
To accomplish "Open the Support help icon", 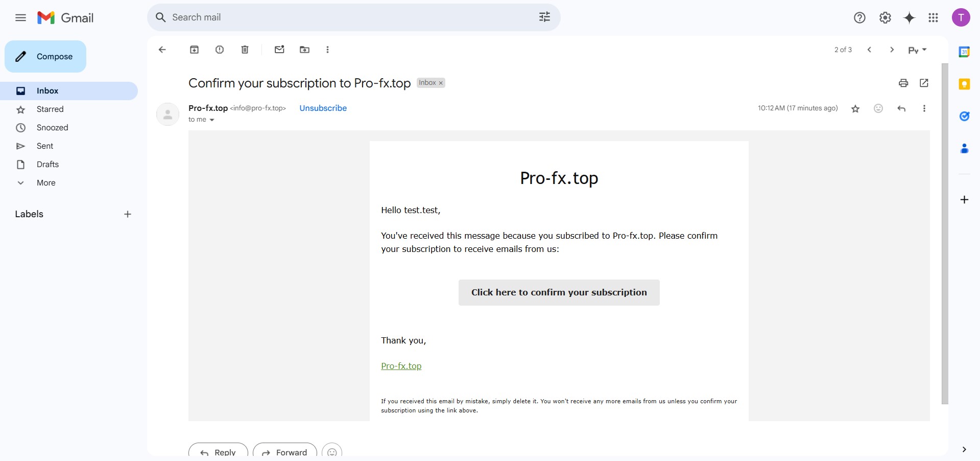I will [x=859, y=18].
